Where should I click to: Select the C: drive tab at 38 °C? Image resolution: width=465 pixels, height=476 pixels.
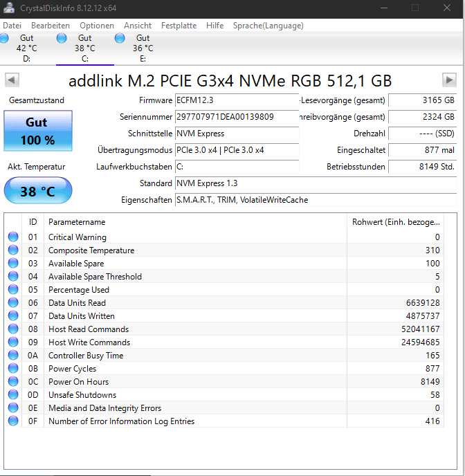tap(85, 48)
